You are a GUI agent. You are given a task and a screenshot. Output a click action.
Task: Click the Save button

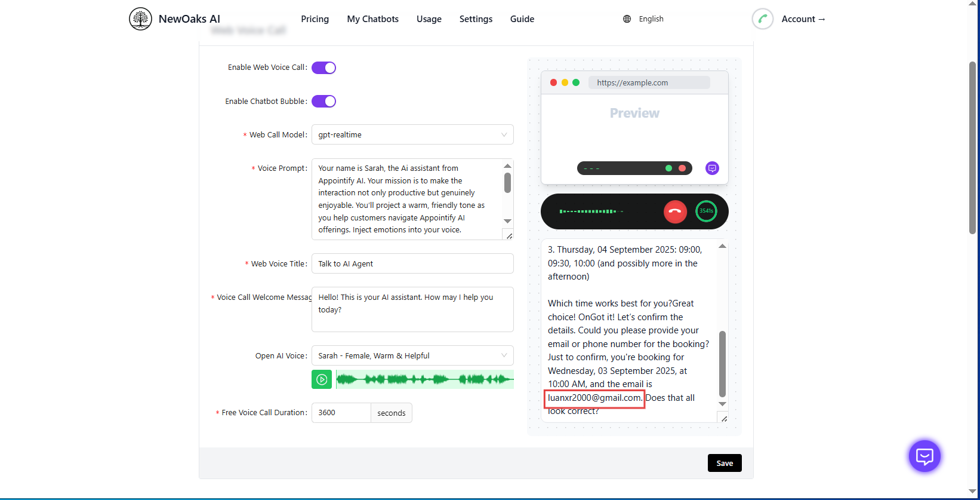(724, 464)
